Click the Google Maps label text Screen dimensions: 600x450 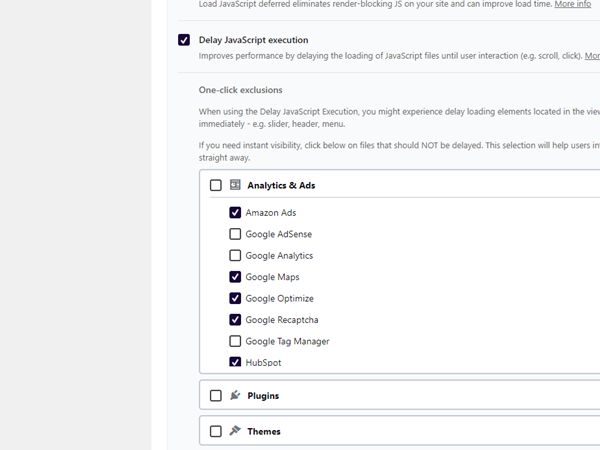272,277
